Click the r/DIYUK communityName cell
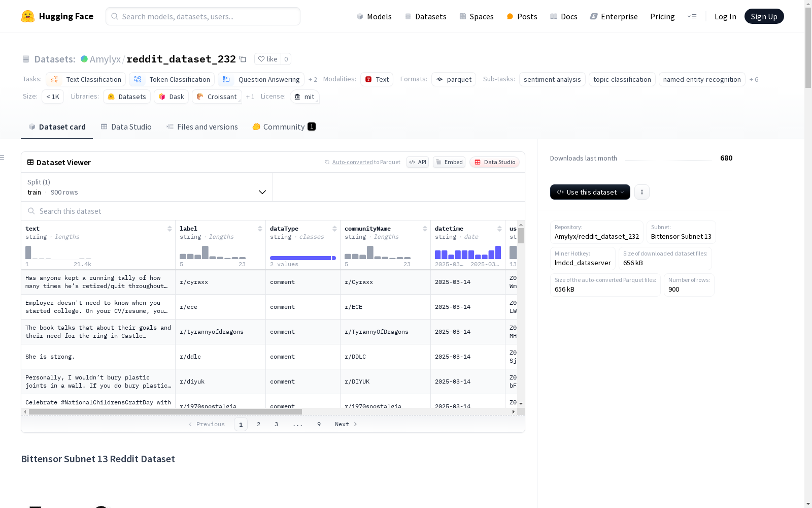This screenshot has height=508, width=812. [385, 382]
